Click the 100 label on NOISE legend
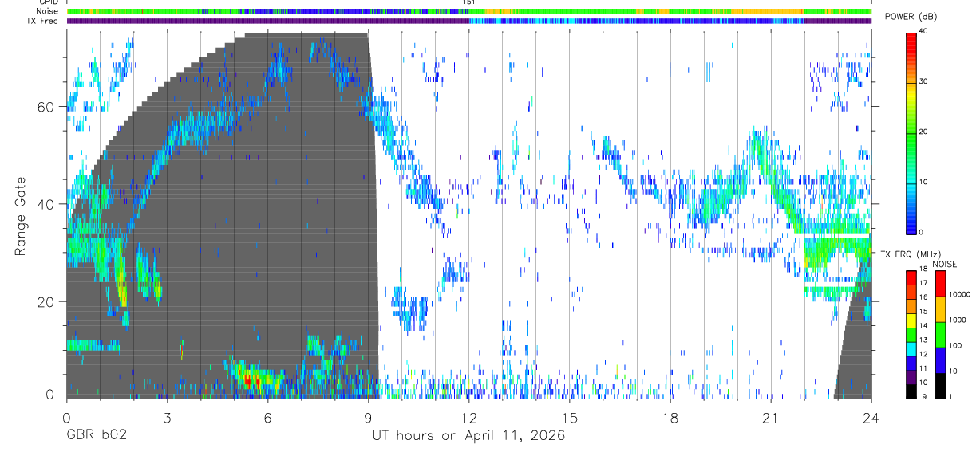Viewport: 980px width, 452px height. pos(955,345)
